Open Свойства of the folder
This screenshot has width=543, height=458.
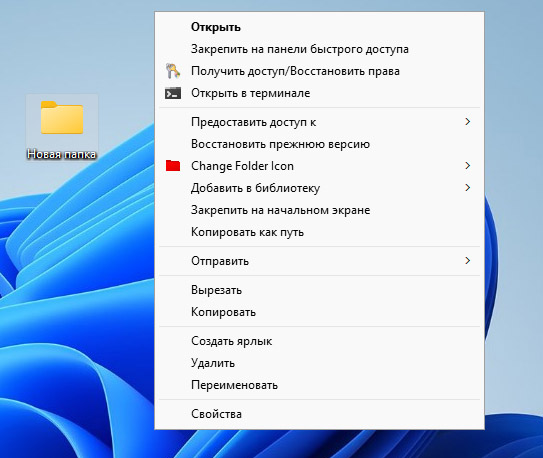click(319, 414)
